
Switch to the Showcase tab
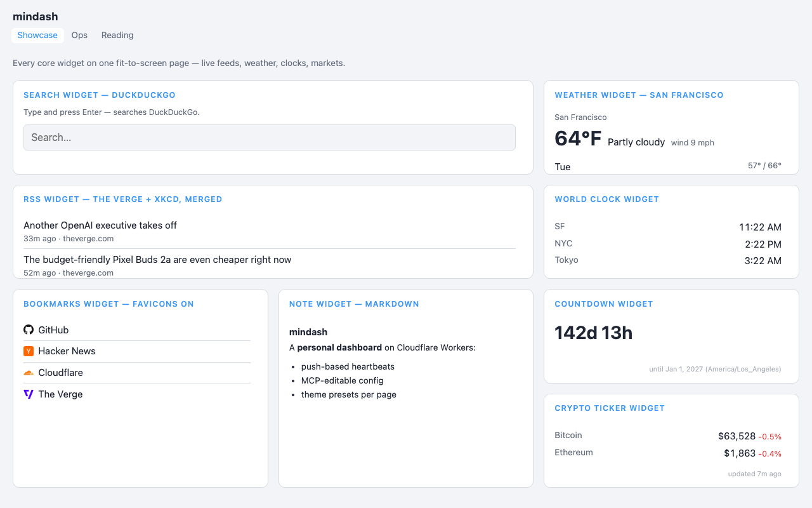coord(37,35)
